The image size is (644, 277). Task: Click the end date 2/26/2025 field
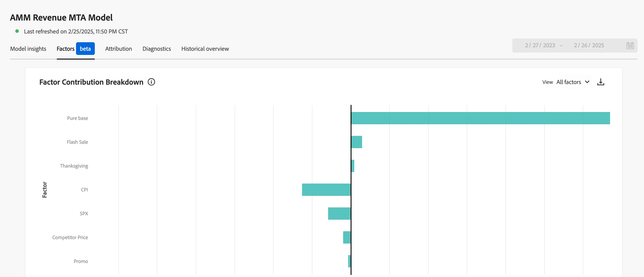(589, 45)
